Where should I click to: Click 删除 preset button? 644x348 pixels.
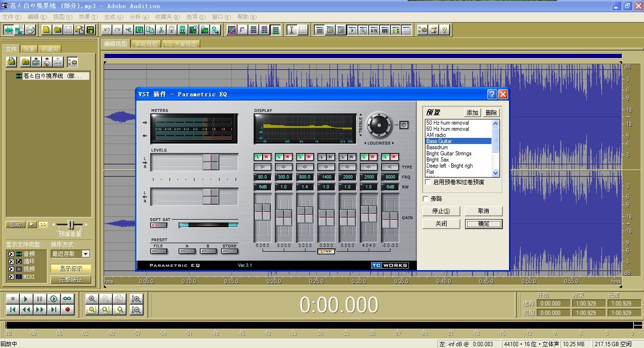[x=491, y=112]
